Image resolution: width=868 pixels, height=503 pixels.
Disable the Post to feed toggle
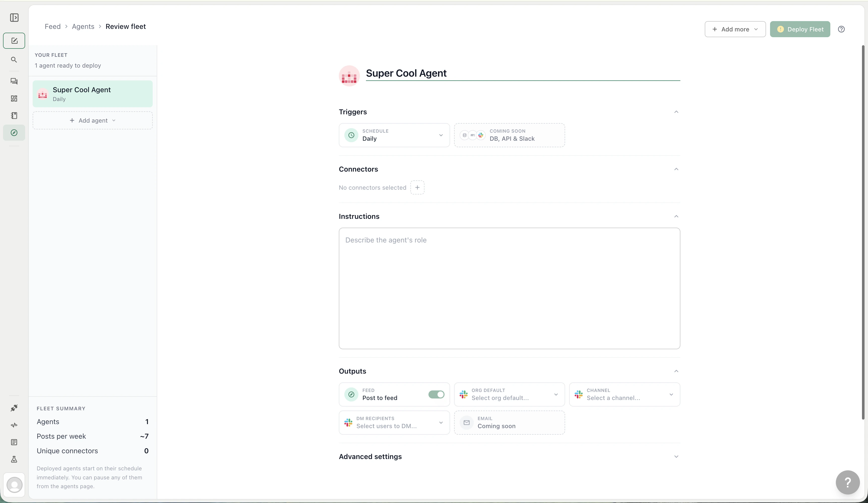pos(436,394)
